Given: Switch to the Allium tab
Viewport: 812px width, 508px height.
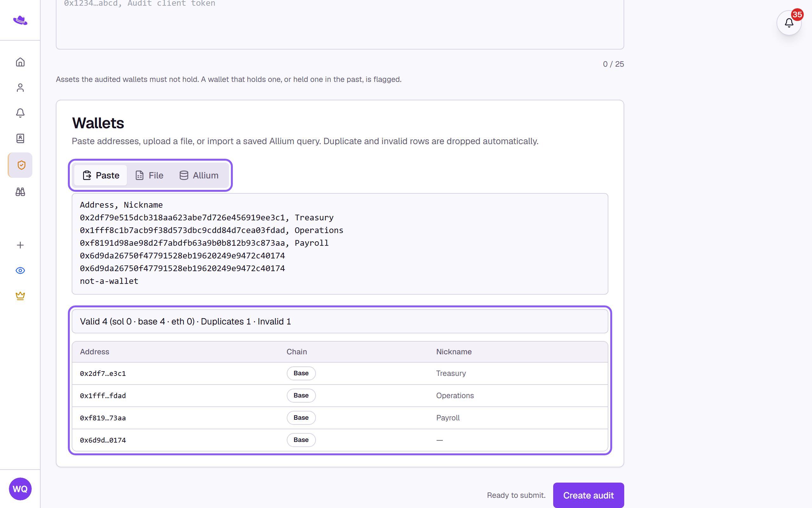Looking at the screenshot, I should (x=199, y=175).
